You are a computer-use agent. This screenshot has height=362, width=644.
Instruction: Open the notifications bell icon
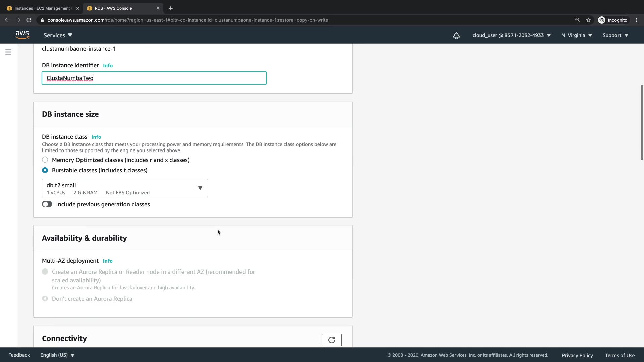[x=456, y=36]
